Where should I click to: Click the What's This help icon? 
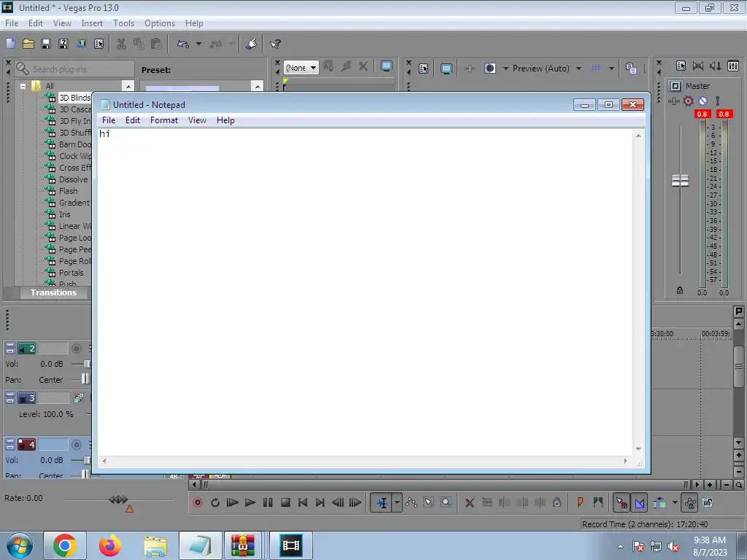pyautogui.click(x=275, y=44)
